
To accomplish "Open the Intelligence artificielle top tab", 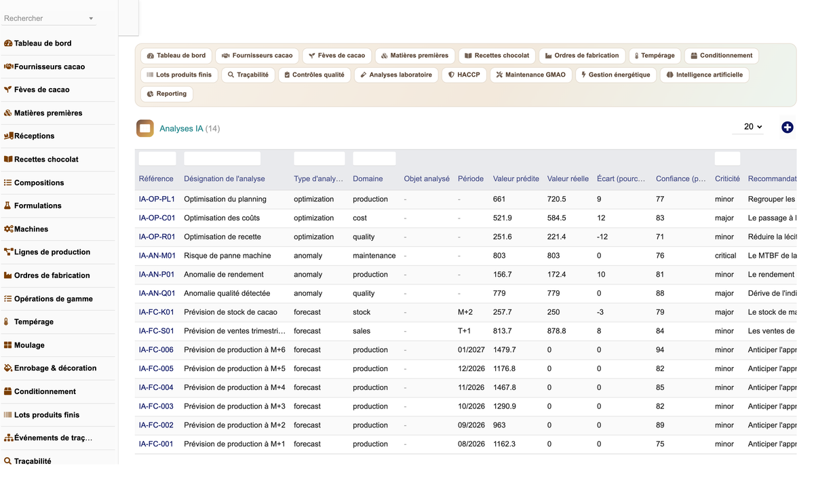I will (x=704, y=75).
